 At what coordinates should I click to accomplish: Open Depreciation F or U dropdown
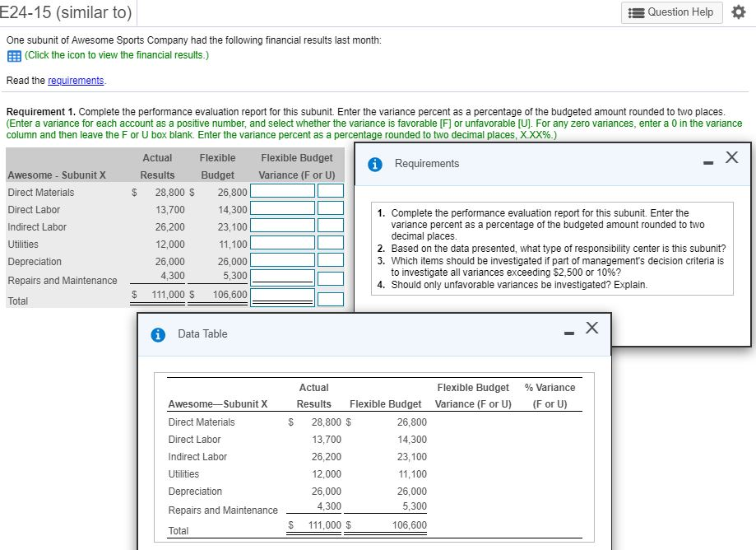click(x=330, y=260)
